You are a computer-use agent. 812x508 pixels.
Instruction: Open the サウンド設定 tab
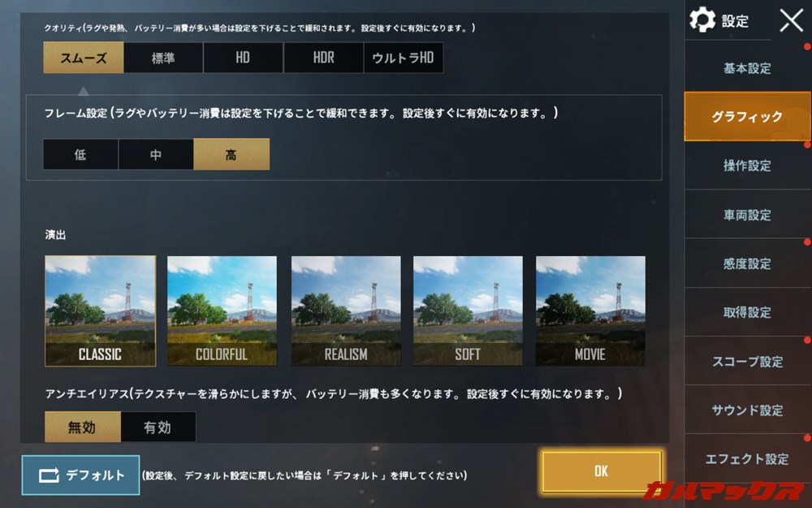click(x=747, y=410)
